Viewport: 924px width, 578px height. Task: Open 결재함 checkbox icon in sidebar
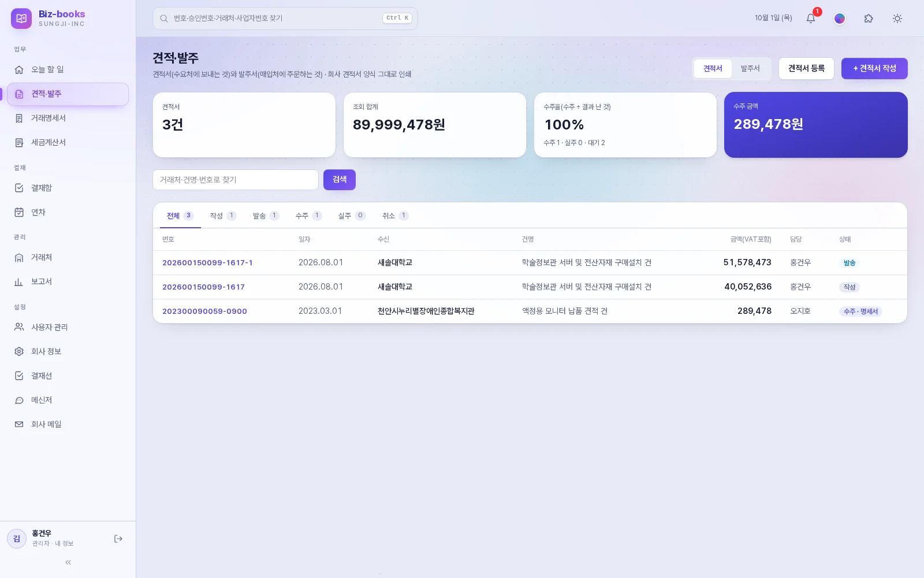tap(19, 188)
